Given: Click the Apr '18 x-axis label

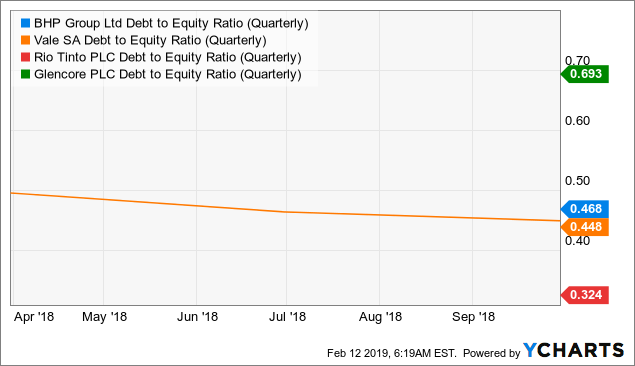Looking at the screenshot, I should pos(34,317).
